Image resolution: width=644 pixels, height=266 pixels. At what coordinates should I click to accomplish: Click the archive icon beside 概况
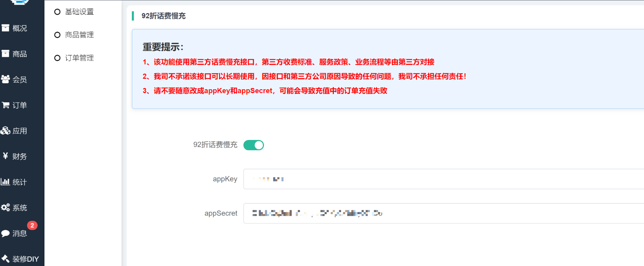6,28
